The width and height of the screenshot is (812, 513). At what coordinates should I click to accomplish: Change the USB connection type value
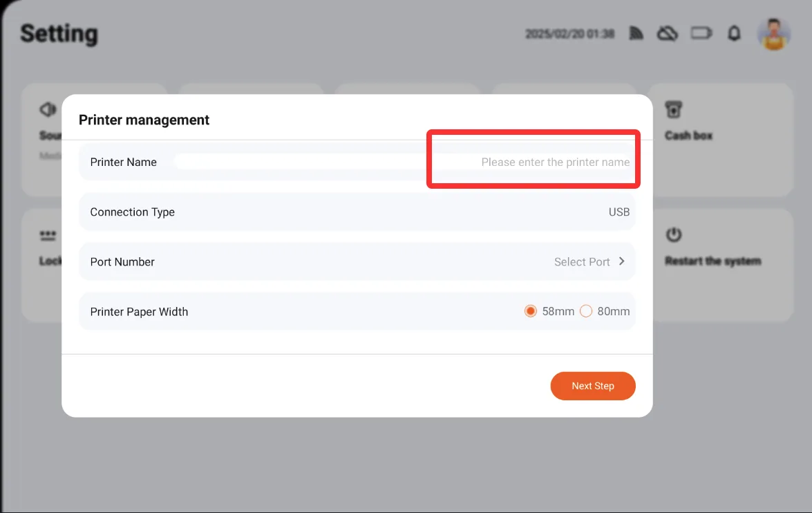click(619, 212)
